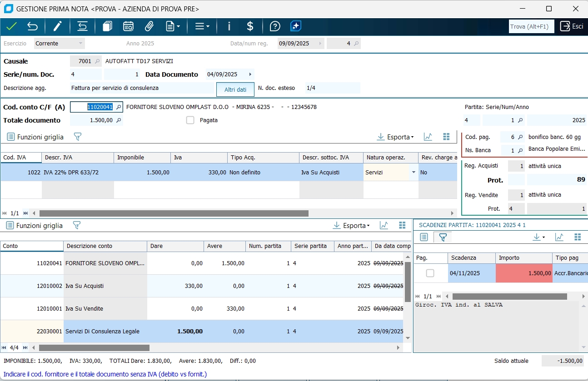The image size is (588, 381).
Task: Click the calendar search toolbar icon
Action: pos(128,26)
